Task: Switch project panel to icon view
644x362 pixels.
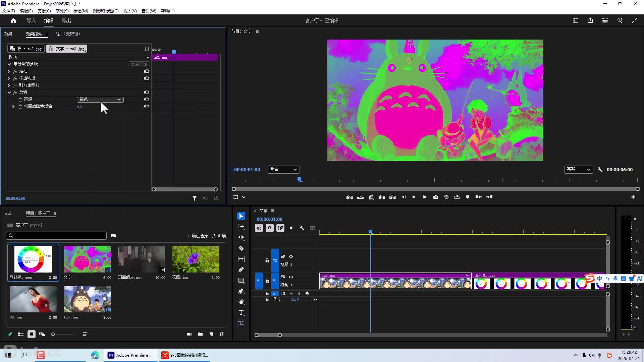Action: (32, 334)
